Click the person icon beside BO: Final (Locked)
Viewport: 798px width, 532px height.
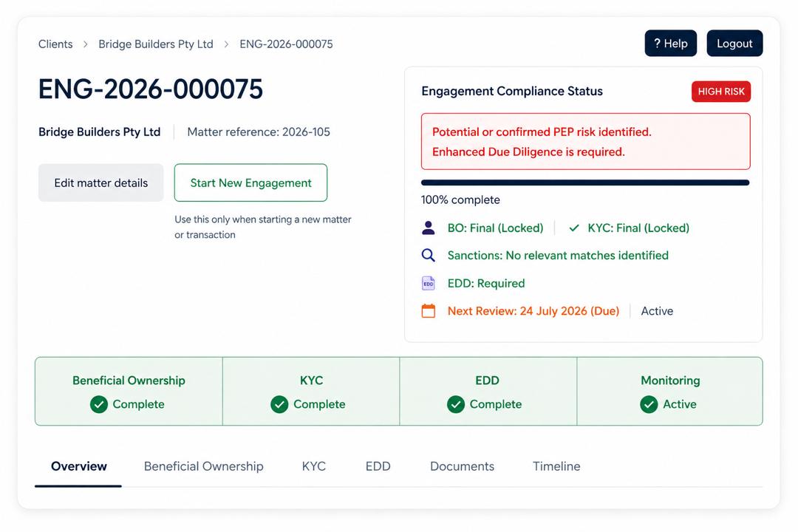click(429, 228)
